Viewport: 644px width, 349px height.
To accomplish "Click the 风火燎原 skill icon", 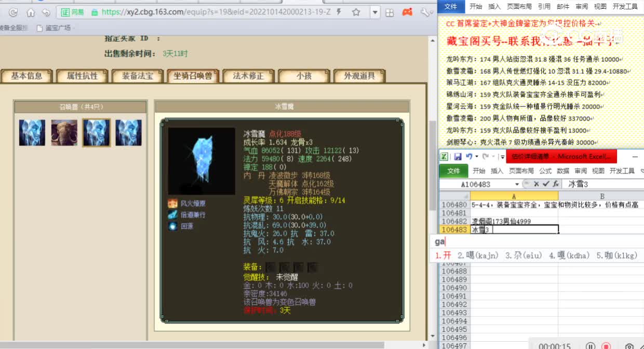I will coord(172,203).
